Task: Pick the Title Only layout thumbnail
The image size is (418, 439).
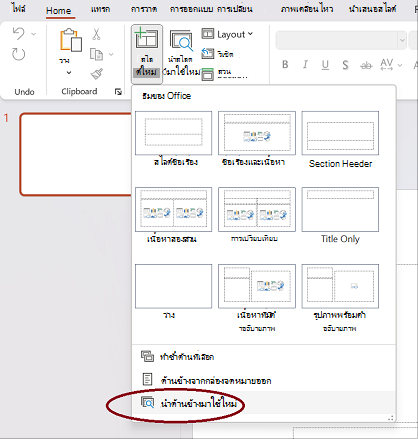Action: click(x=340, y=209)
